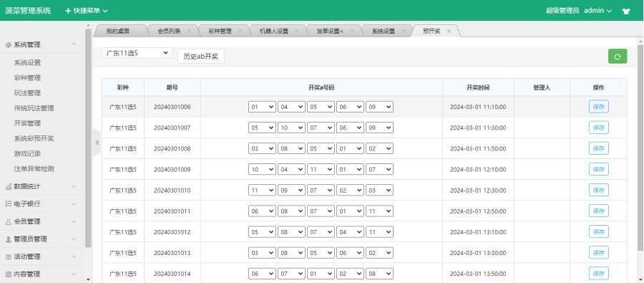Click the green refresh icon button
The width and height of the screenshot is (644, 283).
point(618,57)
